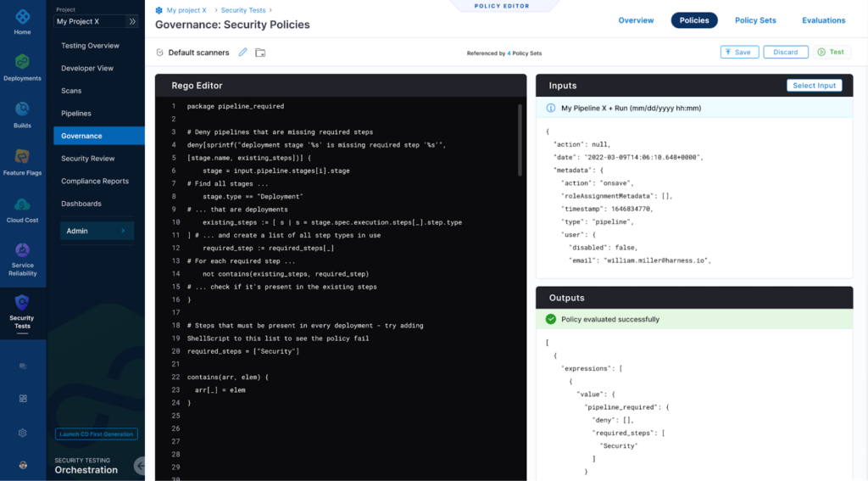Image resolution: width=868 pixels, height=481 pixels.
Task: Click the Orchestration label in sidebar footer
Action: click(x=86, y=470)
